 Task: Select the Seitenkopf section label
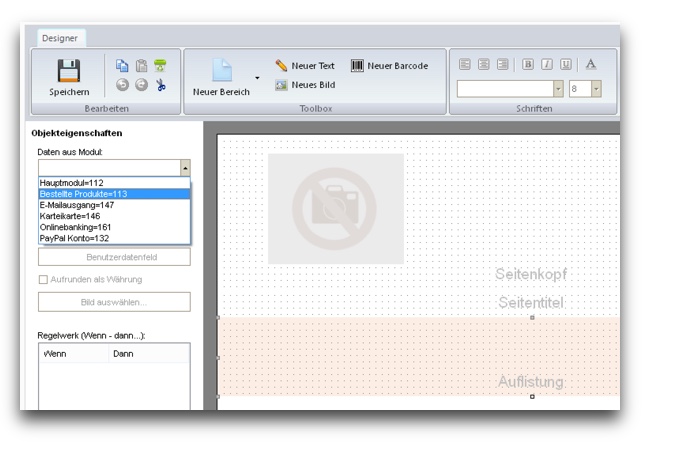point(531,274)
